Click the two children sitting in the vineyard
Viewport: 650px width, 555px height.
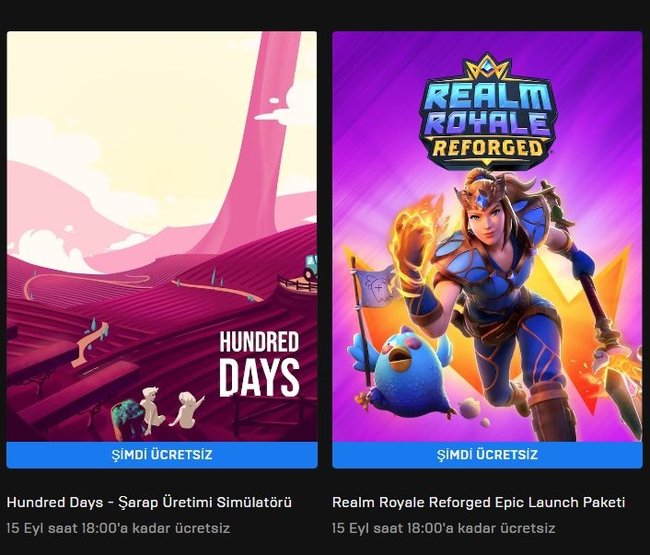[x=171, y=408]
